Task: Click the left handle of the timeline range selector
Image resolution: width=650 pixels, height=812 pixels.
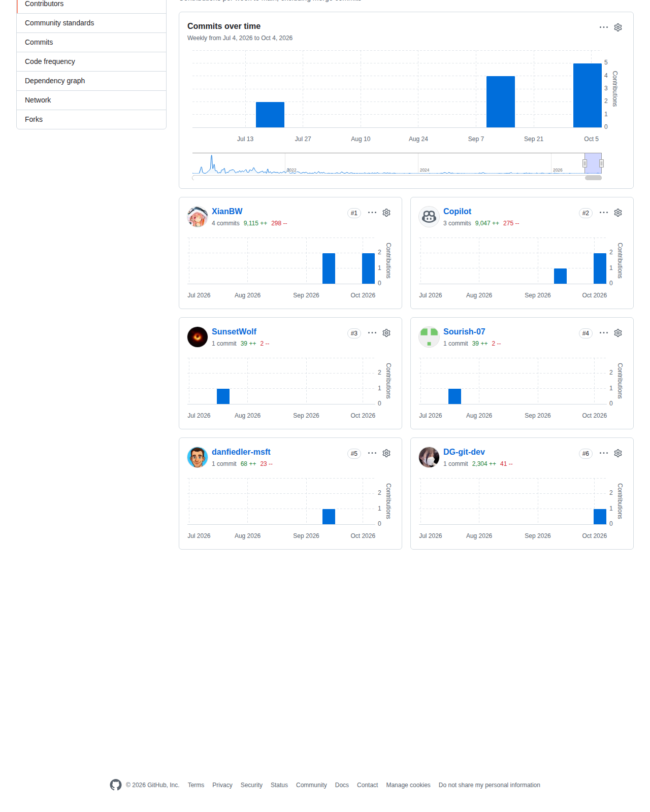Action: 584,163
